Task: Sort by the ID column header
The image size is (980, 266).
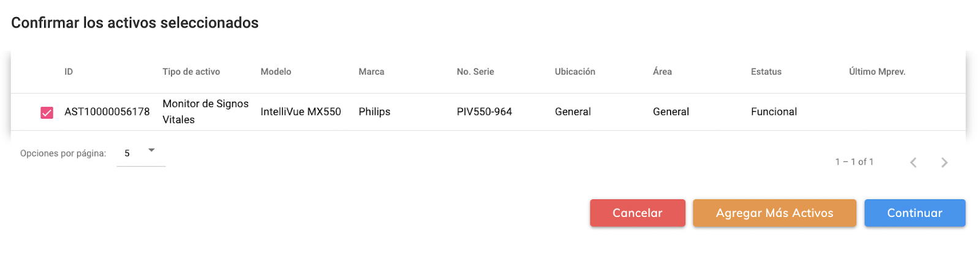Action: [69, 72]
